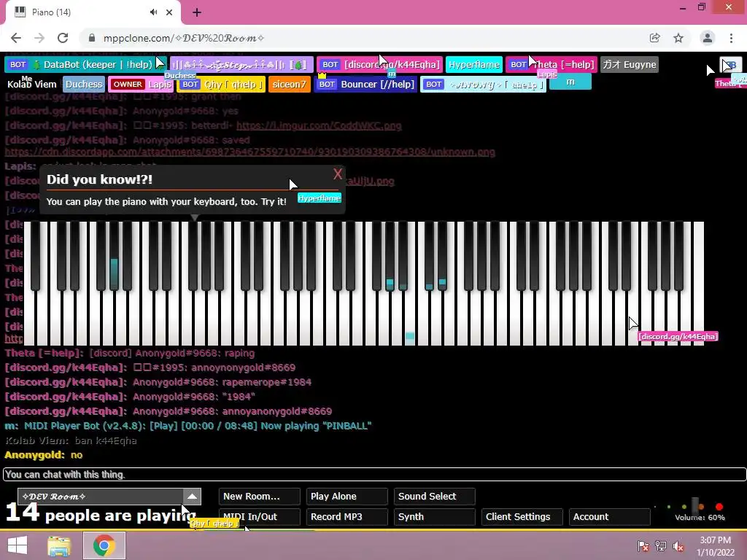Click the red status indicator dot
This screenshot has width=747, height=560.
coord(719,507)
